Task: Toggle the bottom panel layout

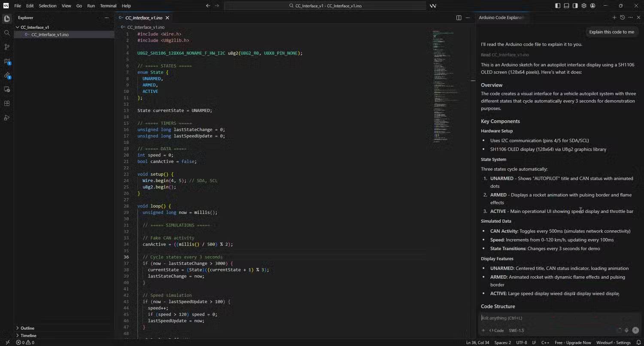Action: 566,6
